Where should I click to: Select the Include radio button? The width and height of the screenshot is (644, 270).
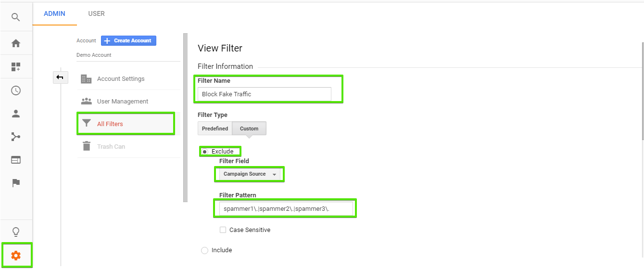point(205,250)
